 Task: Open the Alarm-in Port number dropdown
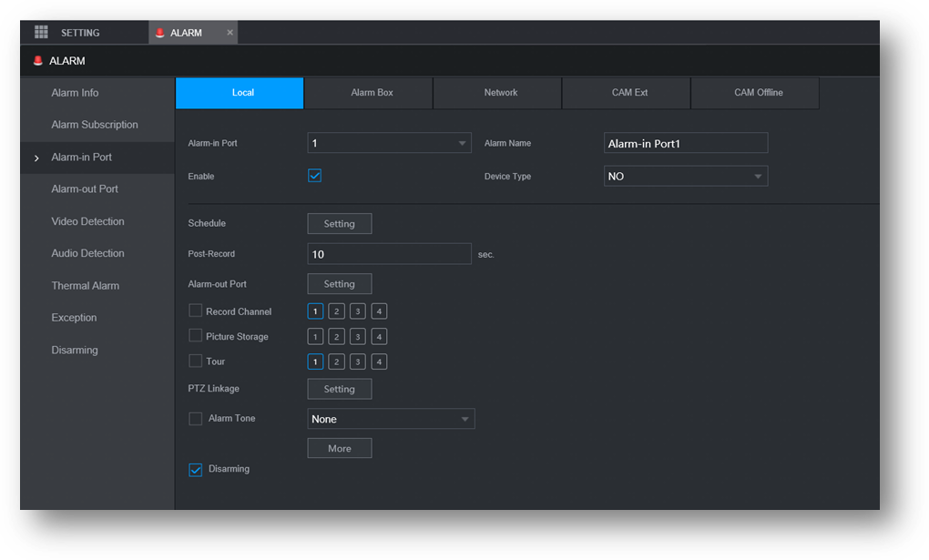[389, 143]
